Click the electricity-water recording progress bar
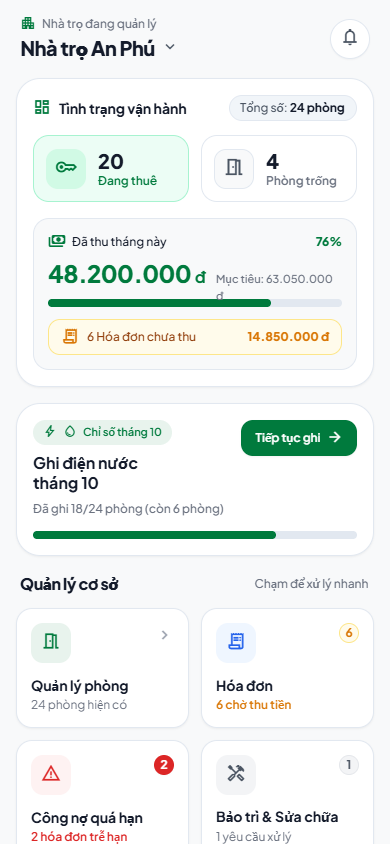The height and width of the screenshot is (844, 390). pyautogui.click(x=195, y=535)
